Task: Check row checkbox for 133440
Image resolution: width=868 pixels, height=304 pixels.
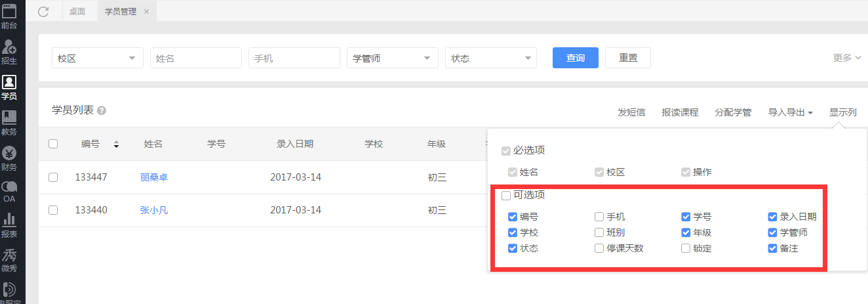Action: point(53,210)
